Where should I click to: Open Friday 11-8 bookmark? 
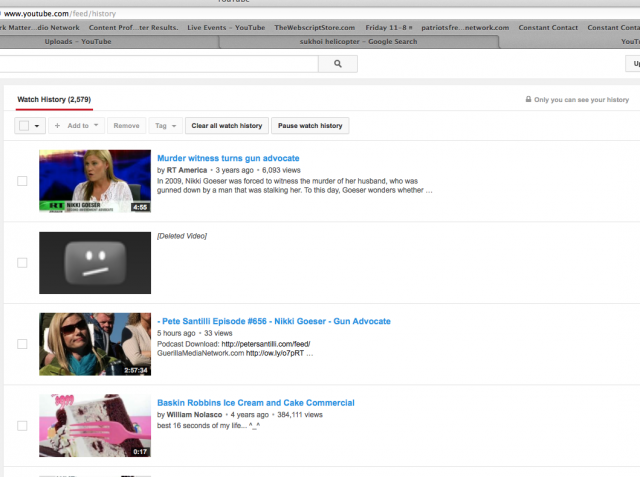(x=389, y=28)
